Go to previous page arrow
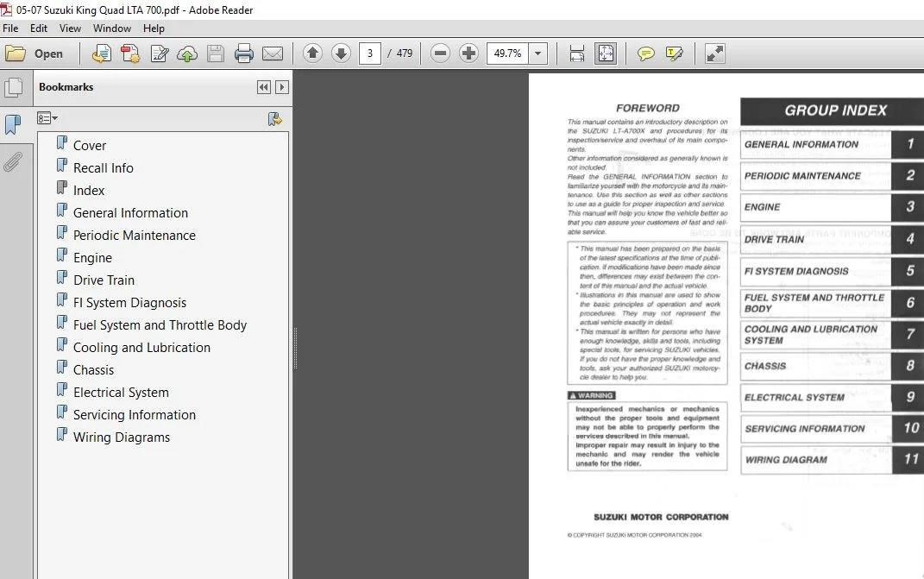This screenshot has height=579, width=924. [312, 53]
